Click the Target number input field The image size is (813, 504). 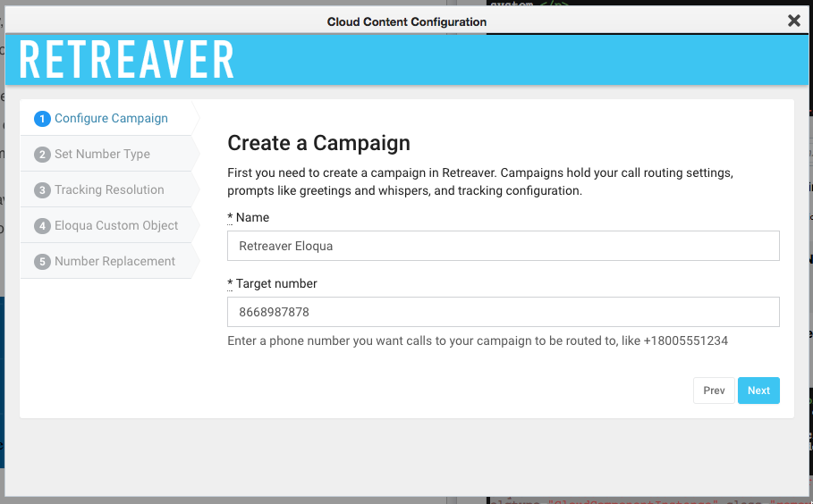coord(503,312)
